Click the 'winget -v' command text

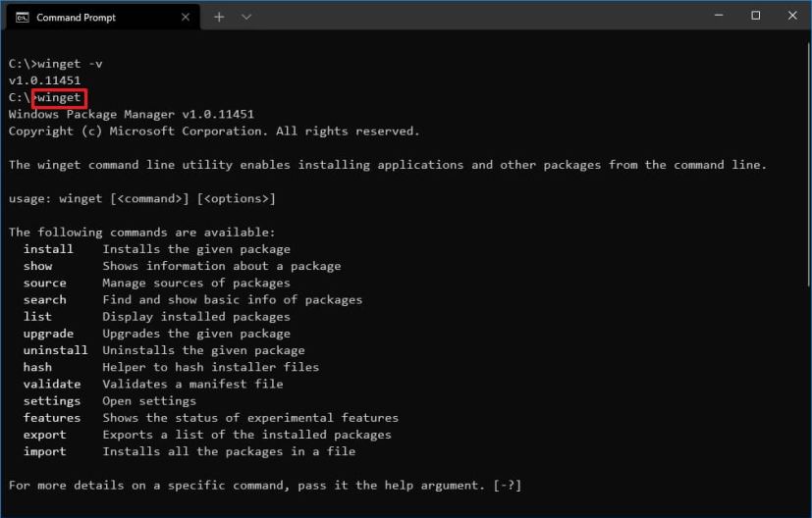[x=70, y=64]
